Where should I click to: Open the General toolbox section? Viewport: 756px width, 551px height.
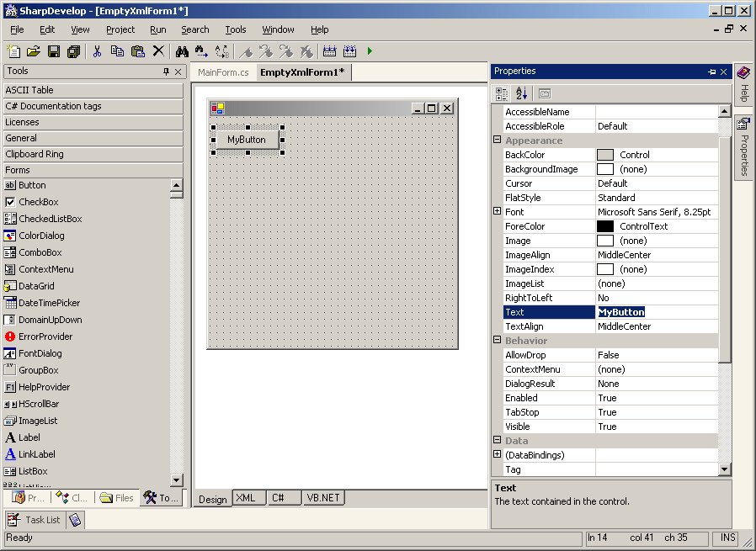(93, 138)
